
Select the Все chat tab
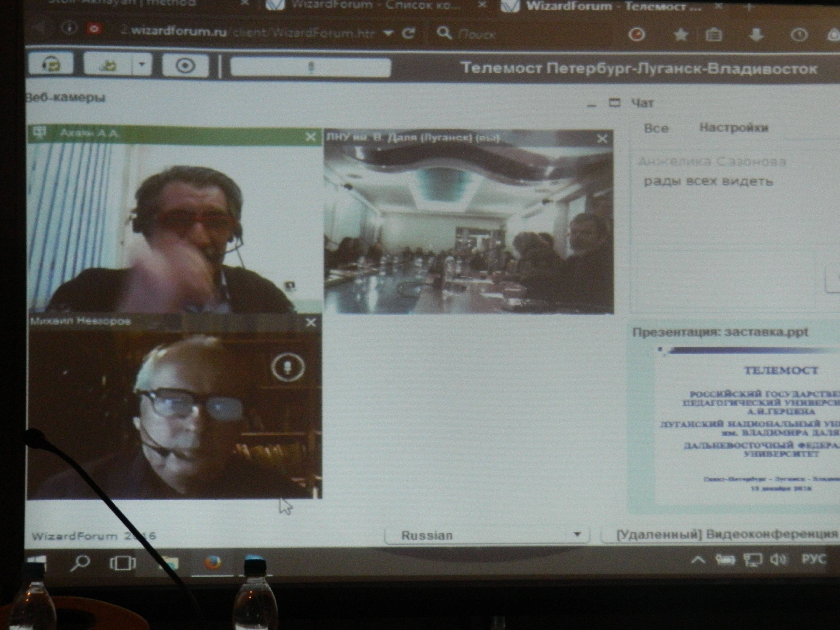(656, 128)
